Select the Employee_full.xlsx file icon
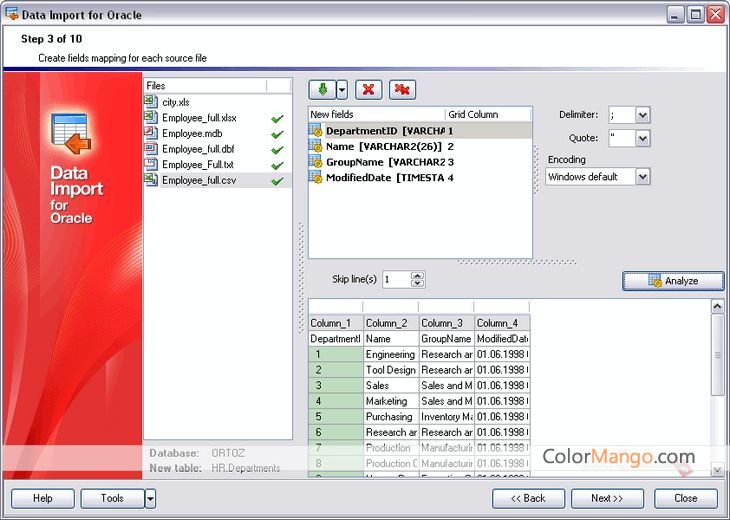This screenshot has width=730, height=520. [x=151, y=117]
